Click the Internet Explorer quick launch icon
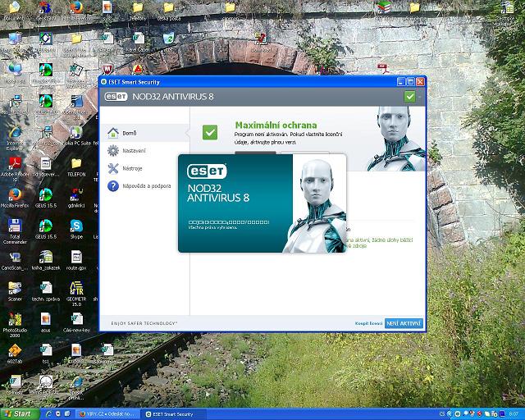Screen dimensions: 525x420 point(49,414)
